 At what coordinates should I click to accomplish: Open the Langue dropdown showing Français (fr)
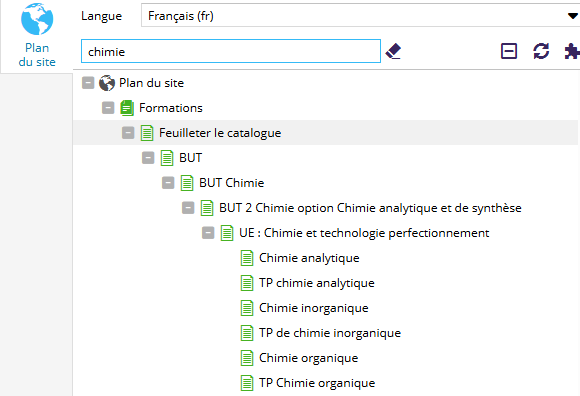coord(360,16)
